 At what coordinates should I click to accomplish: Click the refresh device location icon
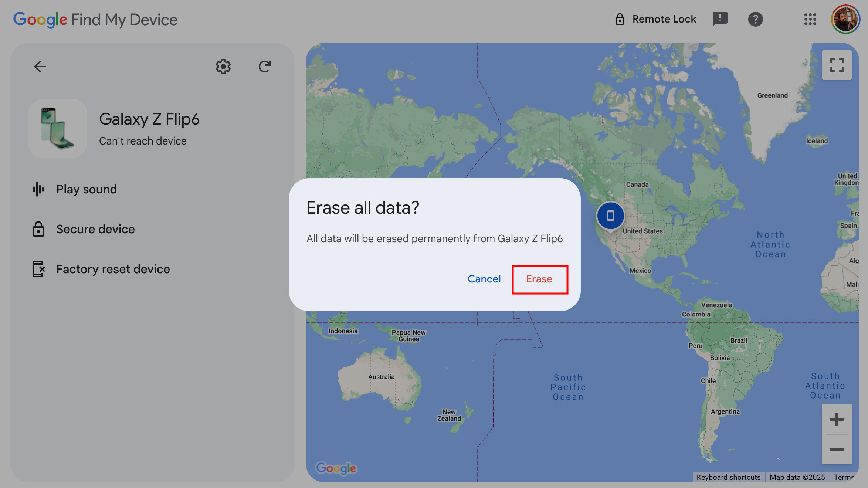click(x=265, y=67)
